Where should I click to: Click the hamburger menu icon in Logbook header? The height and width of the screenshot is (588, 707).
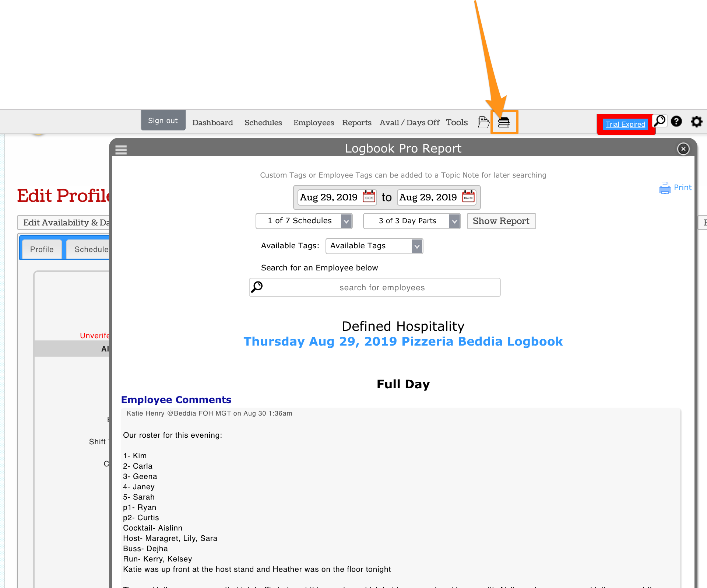click(121, 150)
